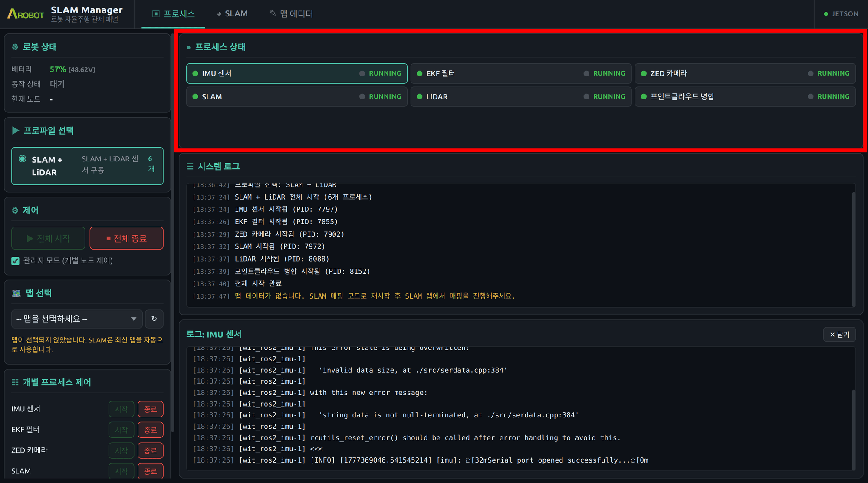The width and height of the screenshot is (868, 483).
Task: Switch to the 프로세스 tab
Action: pyautogui.click(x=173, y=14)
